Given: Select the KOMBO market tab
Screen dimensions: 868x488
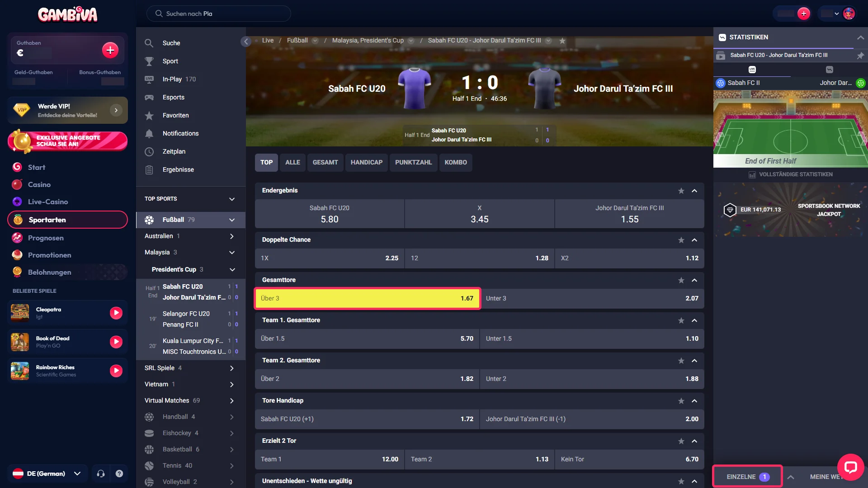Looking at the screenshot, I should tap(456, 162).
